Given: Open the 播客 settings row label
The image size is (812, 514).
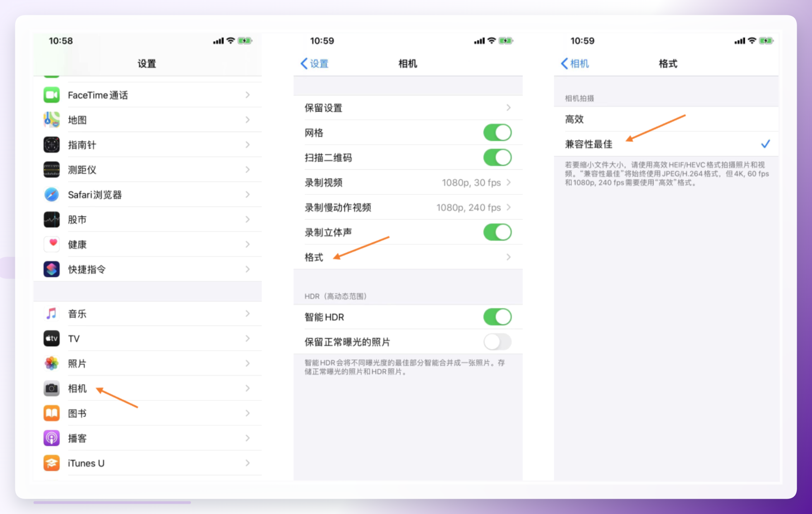Looking at the screenshot, I should [x=77, y=438].
